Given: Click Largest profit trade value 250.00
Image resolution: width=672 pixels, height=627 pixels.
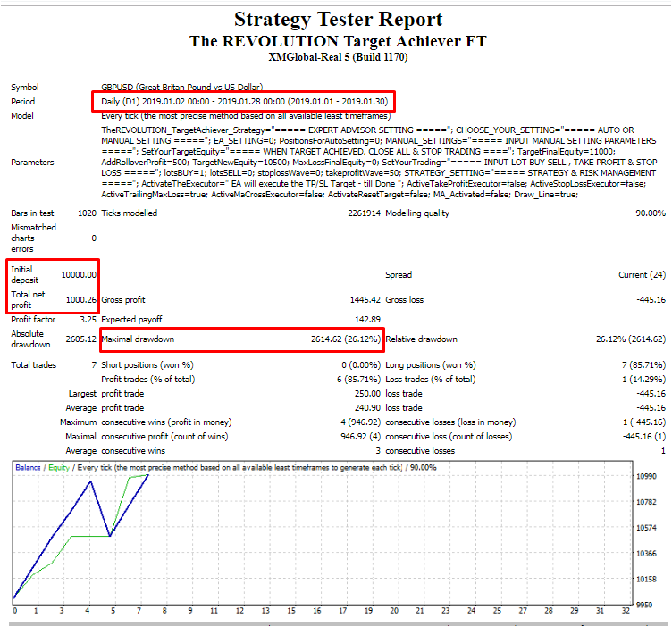Looking at the screenshot, I should (x=367, y=393).
